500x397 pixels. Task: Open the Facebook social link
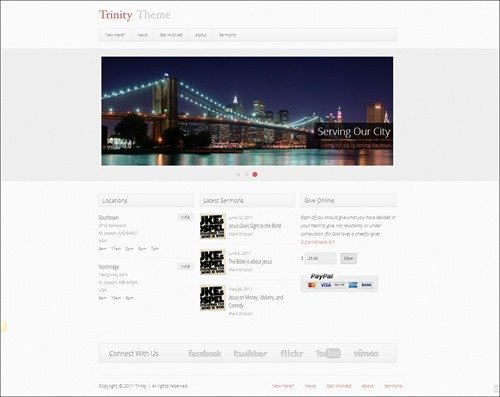[x=205, y=353]
